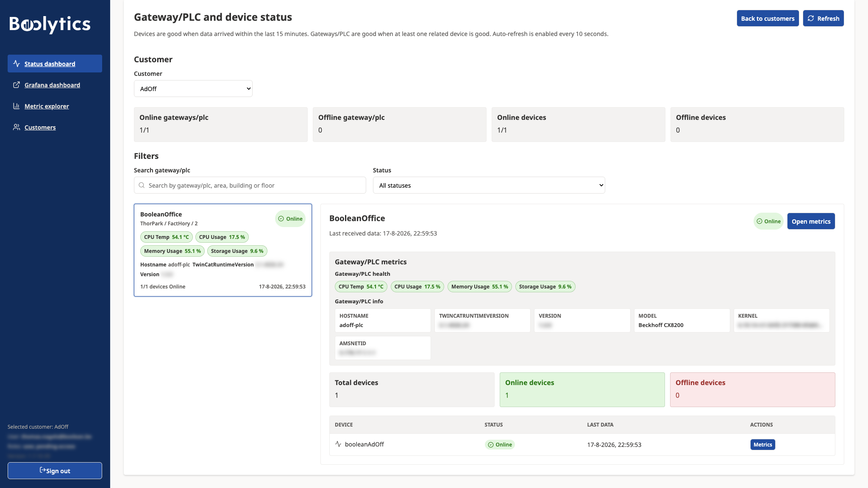Click the red Offline devices tile
The height and width of the screenshot is (488, 868).
tap(752, 389)
